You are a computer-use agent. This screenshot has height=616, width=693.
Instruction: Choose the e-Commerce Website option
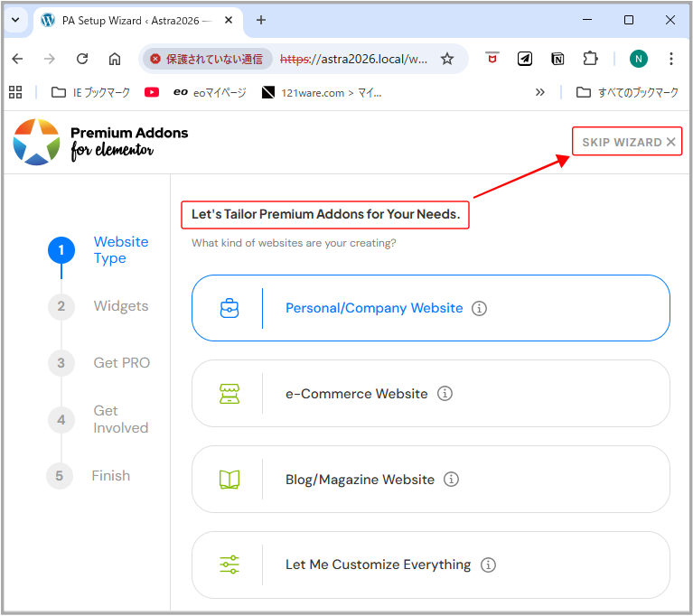point(356,394)
